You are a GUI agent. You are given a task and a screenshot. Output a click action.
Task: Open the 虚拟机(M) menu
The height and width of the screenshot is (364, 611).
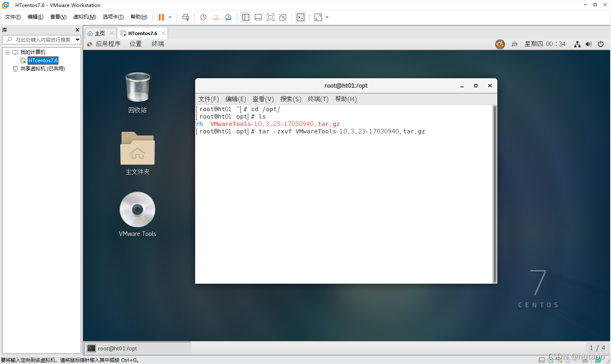point(84,17)
